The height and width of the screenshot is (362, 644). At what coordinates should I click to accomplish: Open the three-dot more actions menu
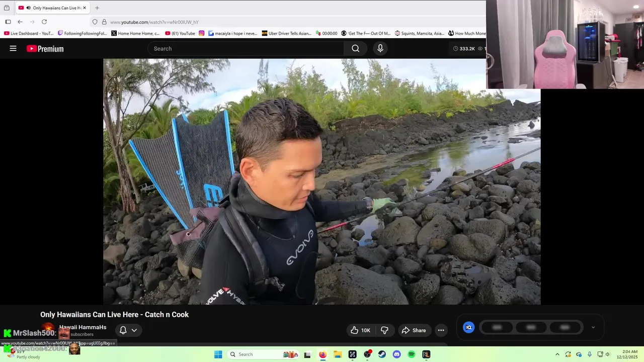(441, 330)
